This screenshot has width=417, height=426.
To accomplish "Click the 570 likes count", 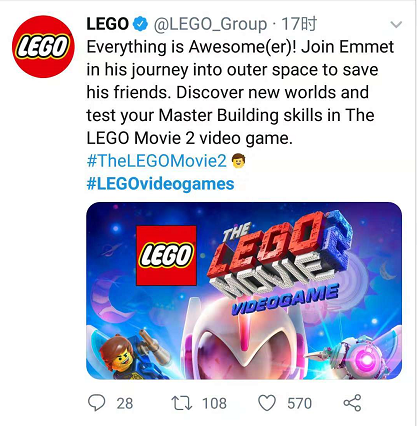I will [x=299, y=403].
